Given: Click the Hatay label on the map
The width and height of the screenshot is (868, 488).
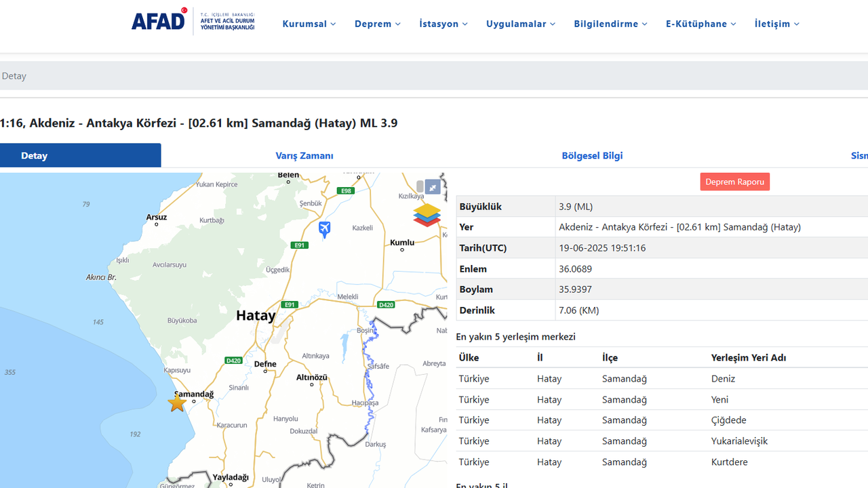Looking at the screenshot, I should 256,315.
